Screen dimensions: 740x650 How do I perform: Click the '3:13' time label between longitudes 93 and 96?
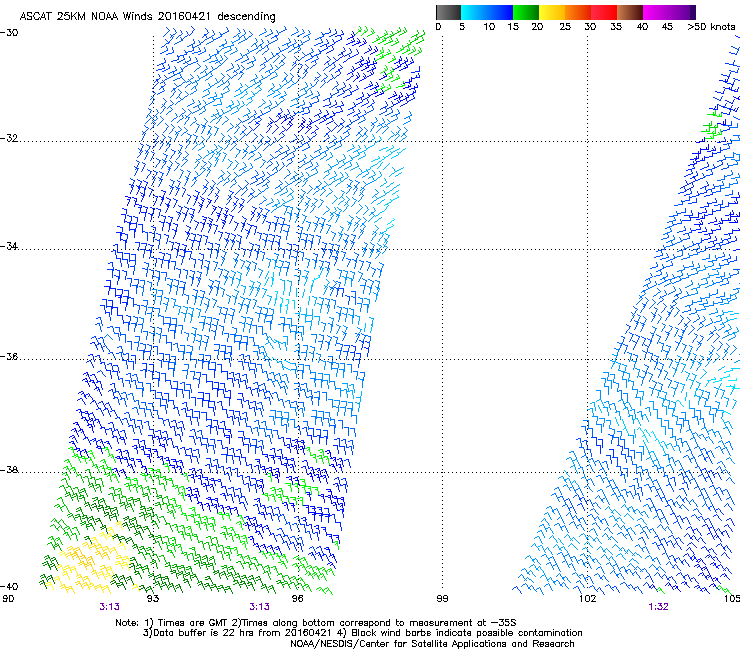click(260, 607)
